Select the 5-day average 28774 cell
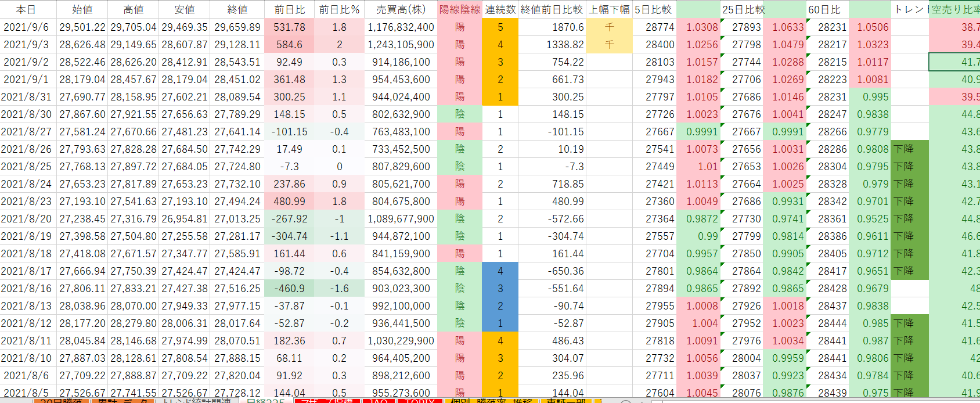Viewport: 980px width, 403px height. point(654,27)
